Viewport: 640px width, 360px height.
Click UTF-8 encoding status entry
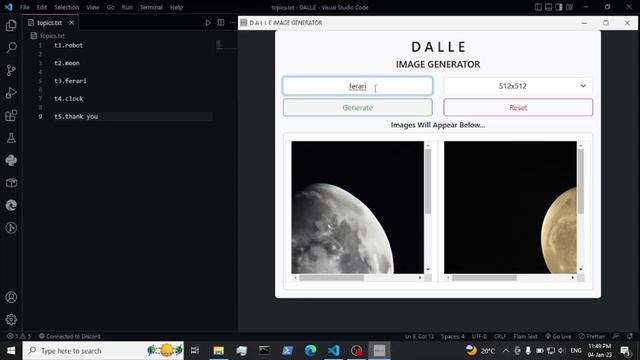point(479,336)
